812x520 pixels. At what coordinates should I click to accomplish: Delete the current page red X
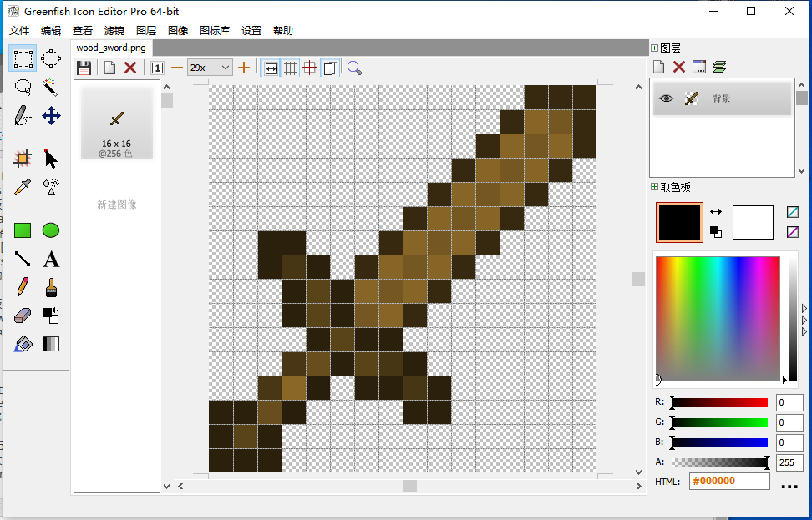click(130, 68)
